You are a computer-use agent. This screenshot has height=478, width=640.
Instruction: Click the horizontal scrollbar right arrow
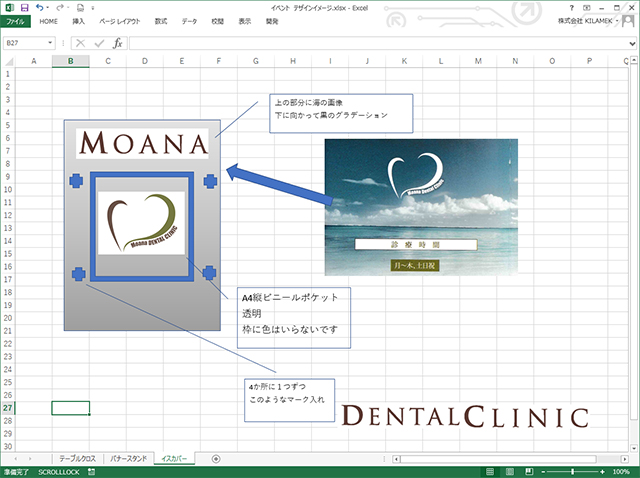point(624,459)
